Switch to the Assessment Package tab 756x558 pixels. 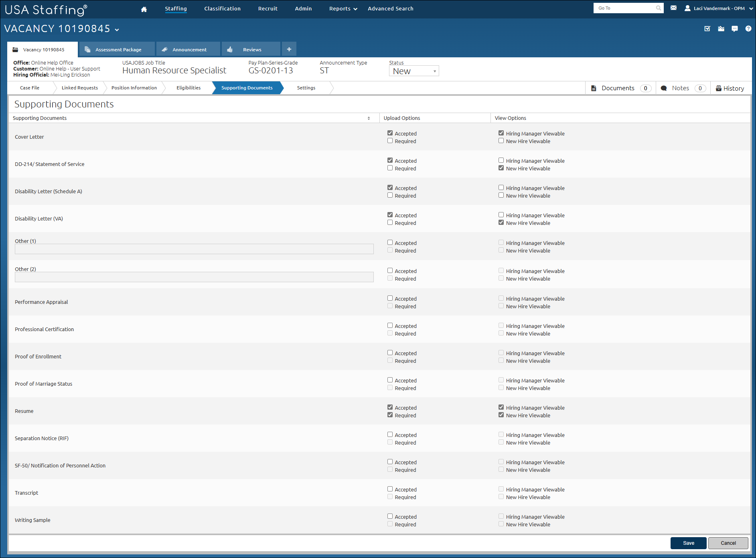pos(118,50)
